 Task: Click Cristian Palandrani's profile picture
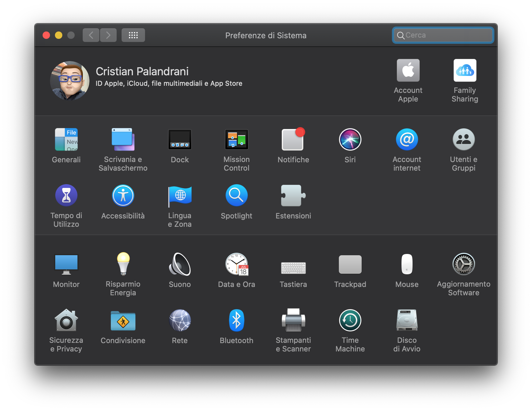click(x=70, y=81)
